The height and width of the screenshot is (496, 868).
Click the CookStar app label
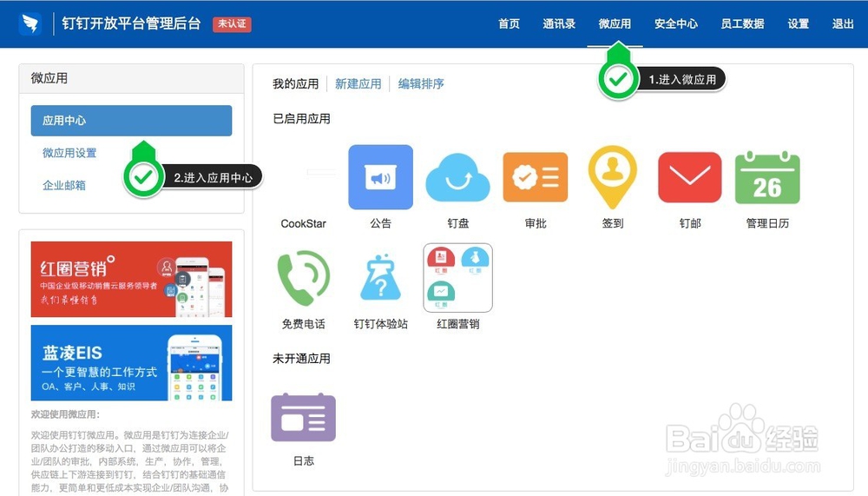click(x=303, y=223)
